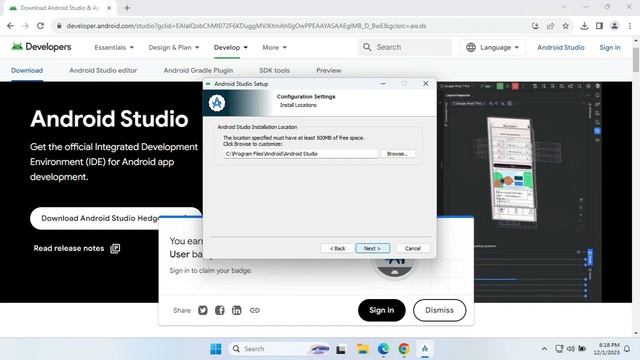Select the Download tab
Image resolution: width=640 pixels, height=360 pixels.
pos(27,70)
